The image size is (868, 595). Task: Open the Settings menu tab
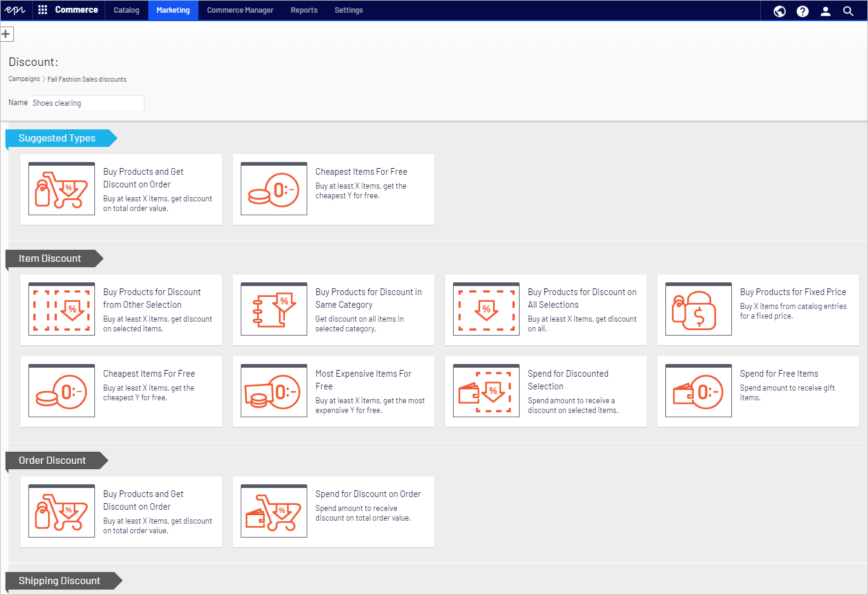tap(348, 10)
